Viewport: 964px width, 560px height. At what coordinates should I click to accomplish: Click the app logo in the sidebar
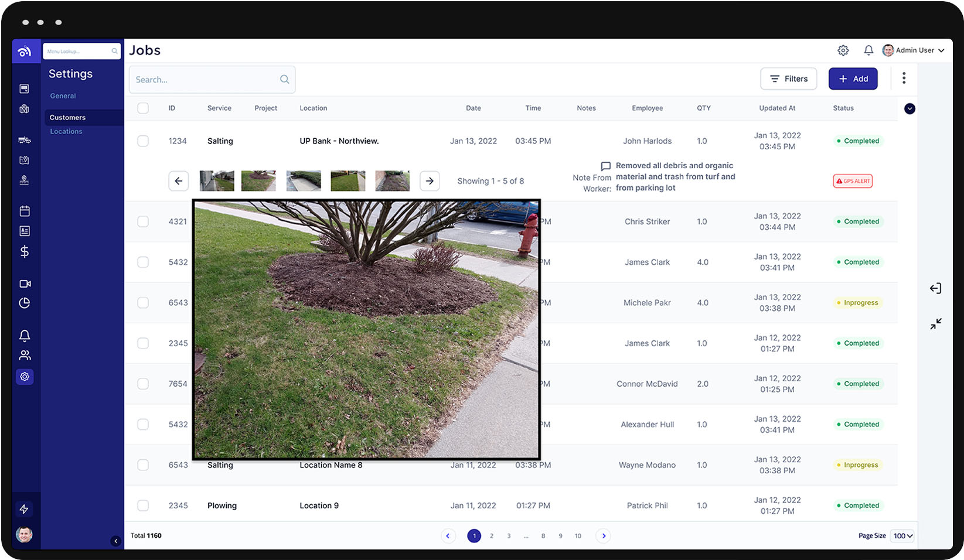point(25,52)
